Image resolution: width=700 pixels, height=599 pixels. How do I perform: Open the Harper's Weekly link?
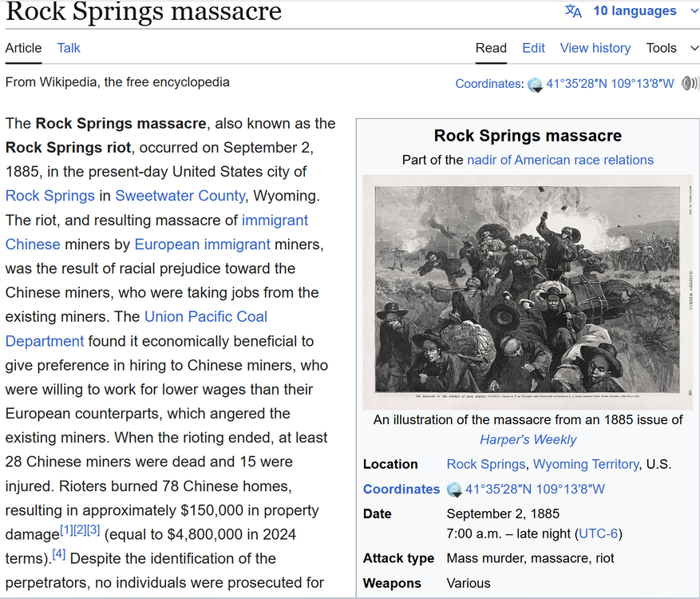point(528,439)
